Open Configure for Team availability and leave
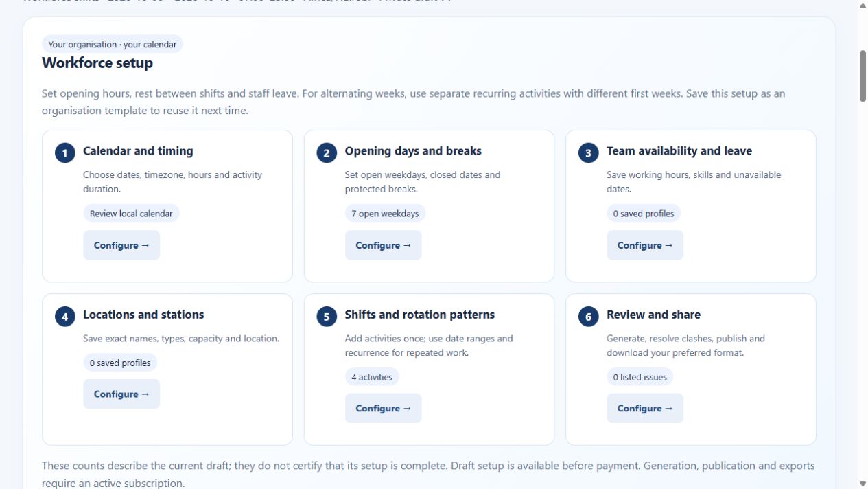Screen dimensions: 868x489 point(645,245)
